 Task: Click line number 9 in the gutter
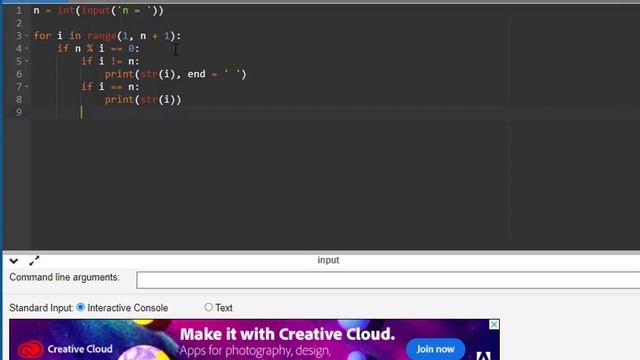click(19, 112)
